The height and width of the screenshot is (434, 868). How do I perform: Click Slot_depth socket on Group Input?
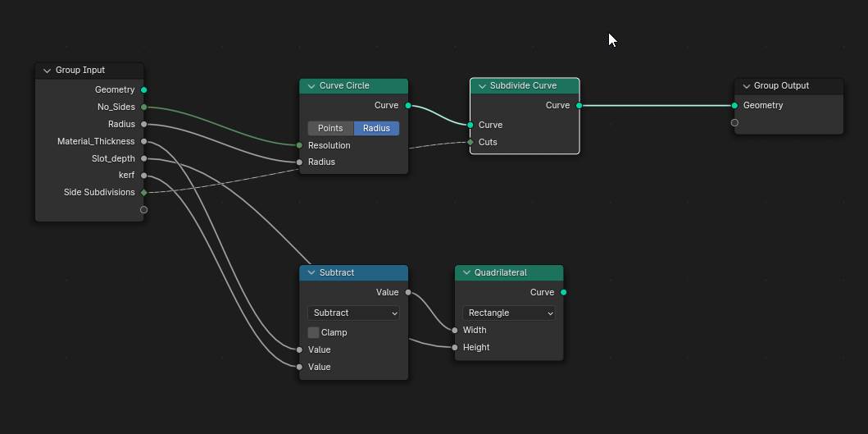point(144,158)
